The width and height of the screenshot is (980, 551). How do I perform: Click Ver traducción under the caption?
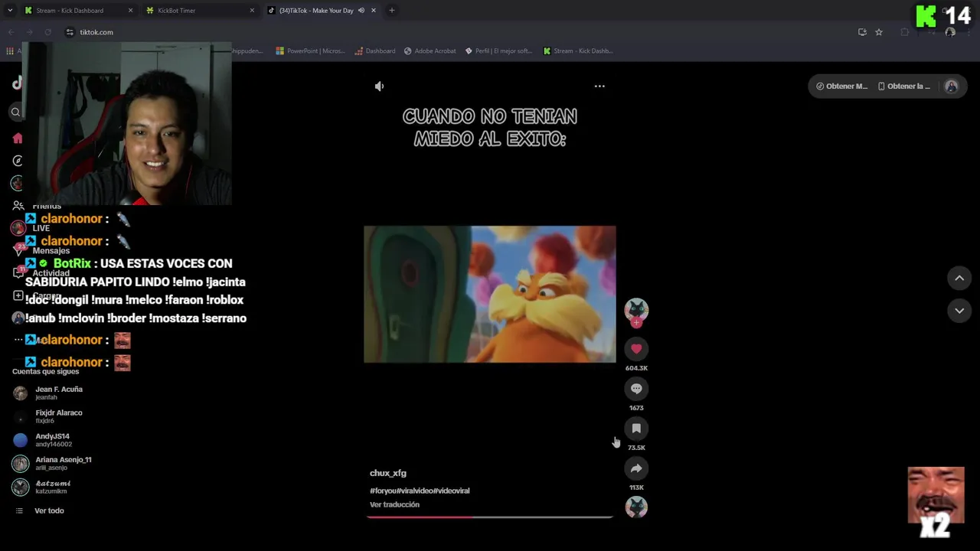pos(394,505)
